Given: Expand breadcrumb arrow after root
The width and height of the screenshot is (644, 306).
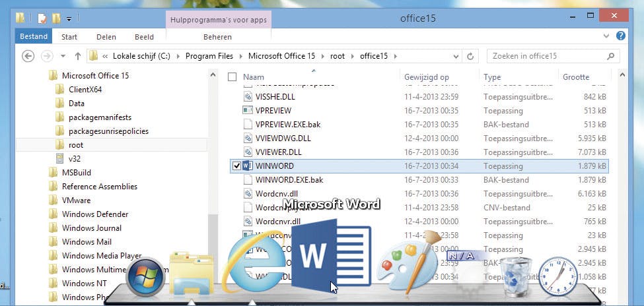Looking at the screenshot, I should [353, 56].
